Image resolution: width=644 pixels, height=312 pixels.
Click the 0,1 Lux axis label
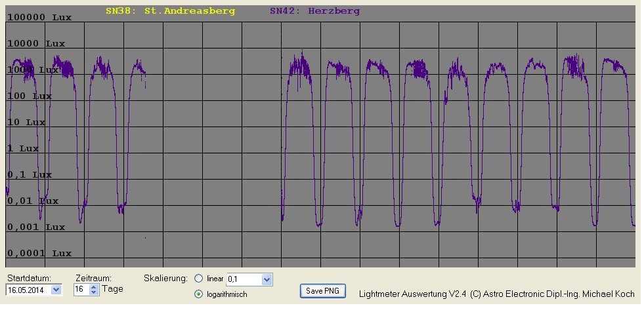pyautogui.click(x=30, y=175)
